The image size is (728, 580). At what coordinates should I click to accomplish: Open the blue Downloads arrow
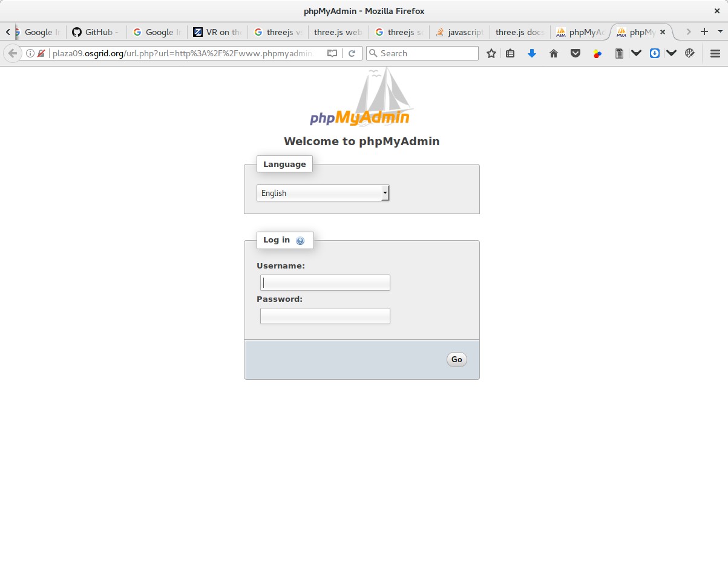coord(532,53)
